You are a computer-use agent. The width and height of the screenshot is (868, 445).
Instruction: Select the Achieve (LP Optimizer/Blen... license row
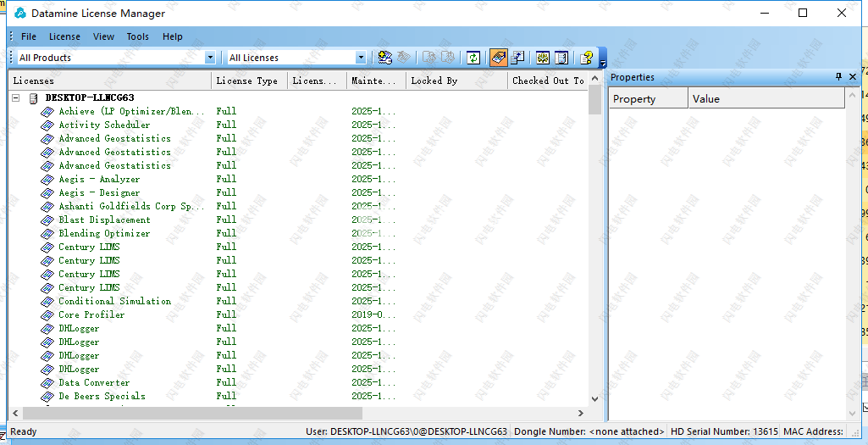pyautogui.click(x=132, y=111)
